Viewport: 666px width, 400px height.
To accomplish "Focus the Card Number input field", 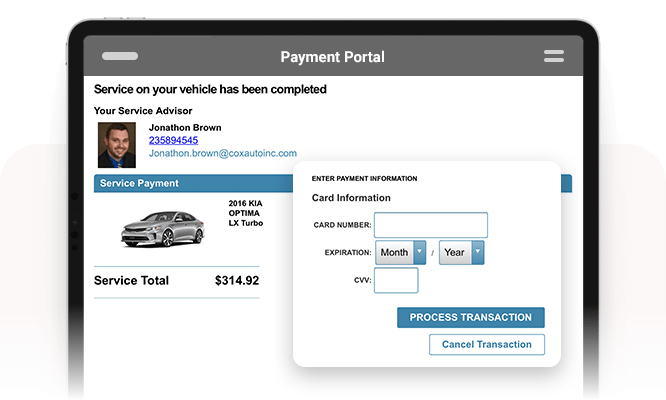I will (430, 225).
